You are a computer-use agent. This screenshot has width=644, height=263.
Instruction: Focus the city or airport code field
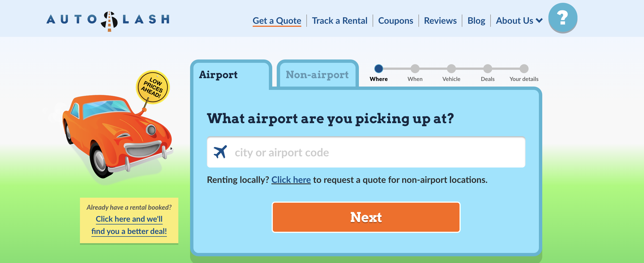tap(366, 152)
